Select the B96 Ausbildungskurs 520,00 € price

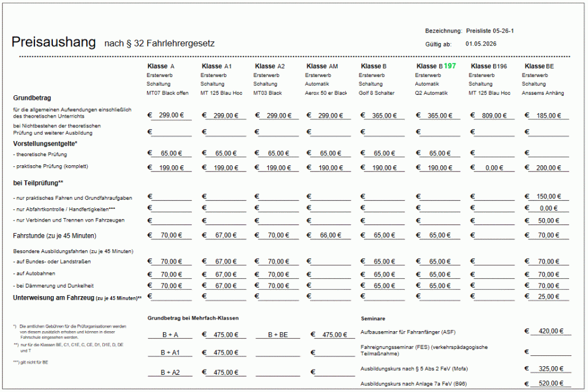click(x=550, y=383)
